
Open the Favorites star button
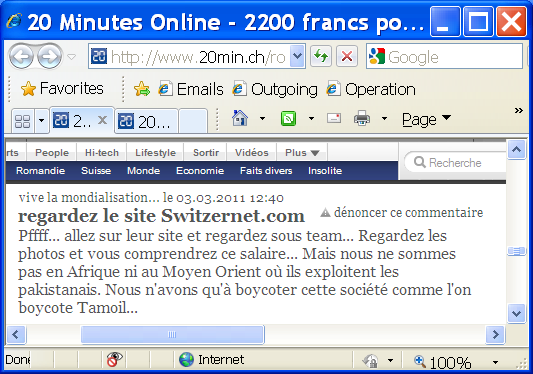click(62, 89)
